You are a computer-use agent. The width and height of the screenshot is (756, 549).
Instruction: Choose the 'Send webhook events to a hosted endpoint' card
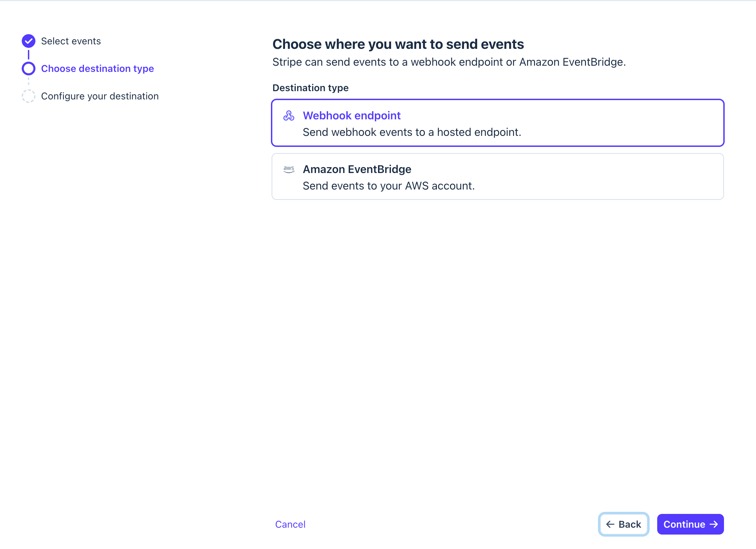click(498, 123)
